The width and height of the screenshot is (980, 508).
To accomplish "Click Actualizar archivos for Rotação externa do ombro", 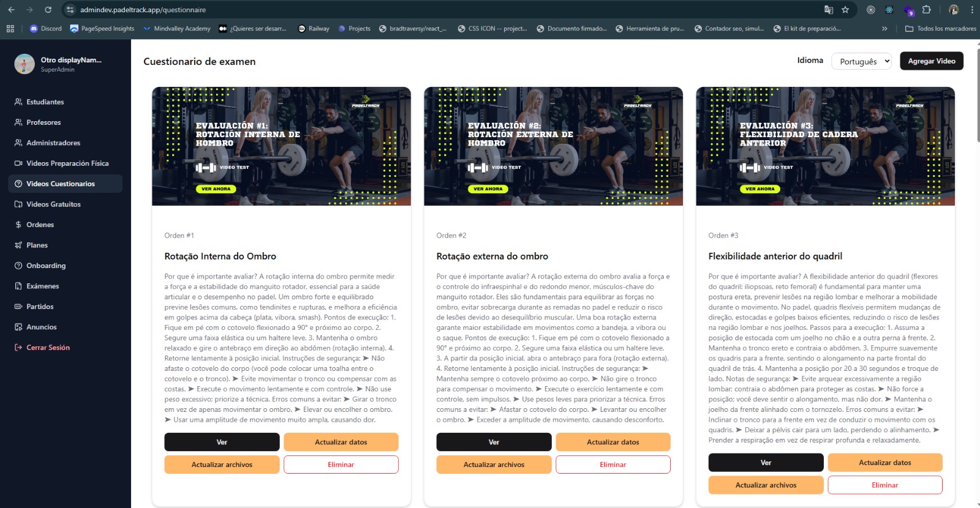I will tap(494, 465).
